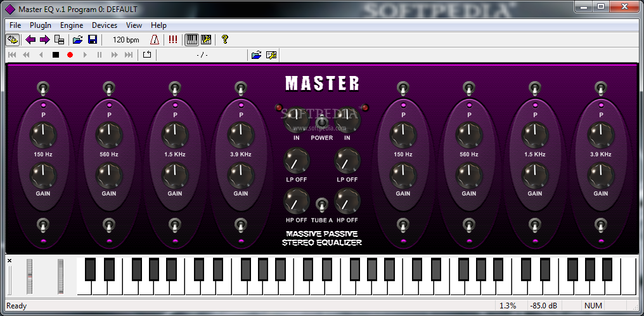Click the right LP OFF filter knob
Viewport: 644px width, 316px height.
347,160
